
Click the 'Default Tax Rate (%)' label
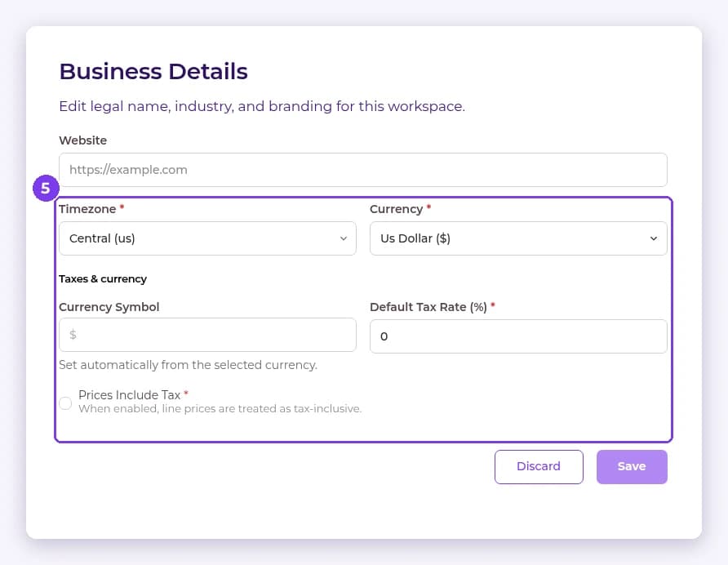428,307
